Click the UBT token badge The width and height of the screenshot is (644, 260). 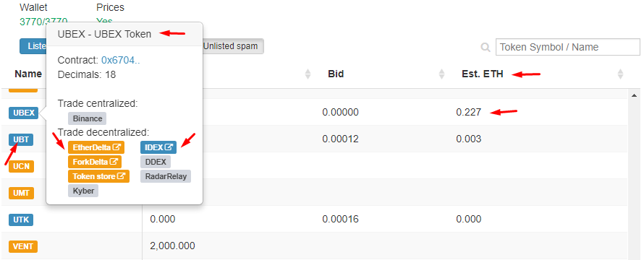point(21,139)
